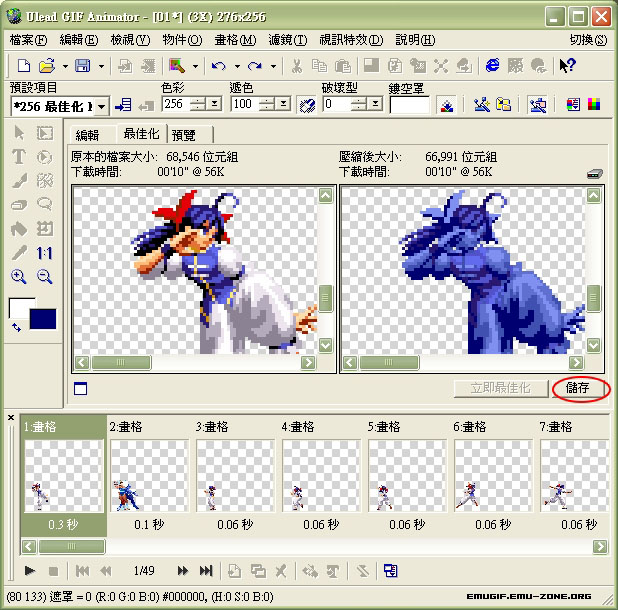
Task: Open the 色彩 color count dropdown arrow
Action: click(x=214, y=104)
